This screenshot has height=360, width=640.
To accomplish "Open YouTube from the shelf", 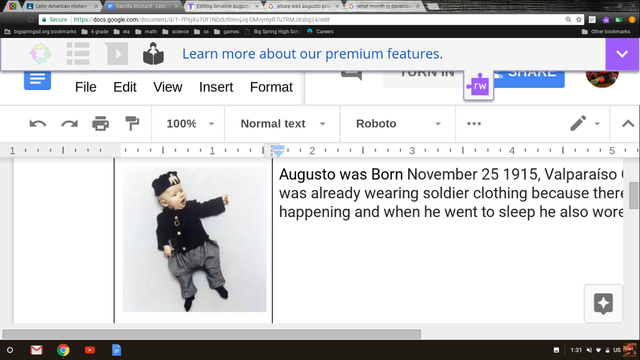I will [90, 350].
